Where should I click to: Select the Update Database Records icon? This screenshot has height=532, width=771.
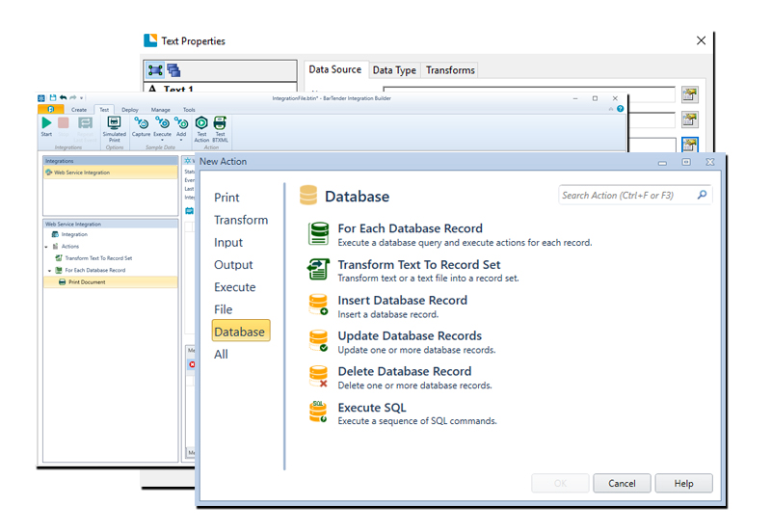(x=318, y=340)
